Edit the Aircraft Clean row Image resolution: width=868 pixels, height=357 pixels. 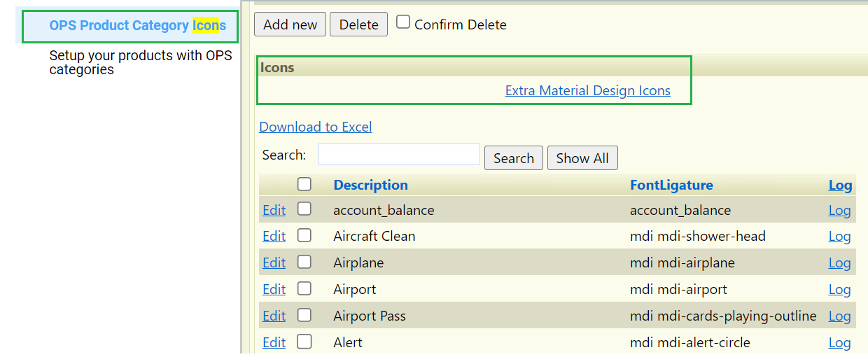[x=274, y=236]
